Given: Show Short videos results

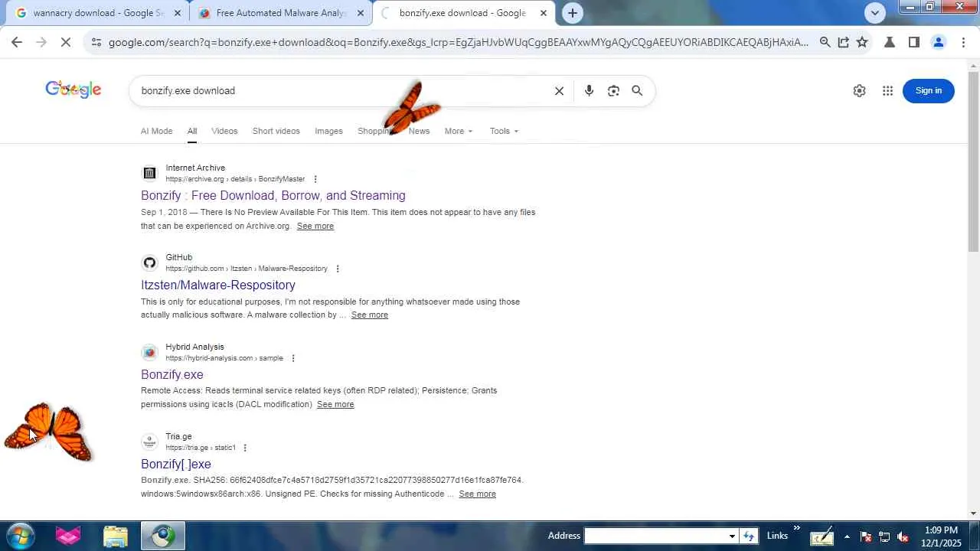Looking at the screenshot, I should click(x=276, y=131).
